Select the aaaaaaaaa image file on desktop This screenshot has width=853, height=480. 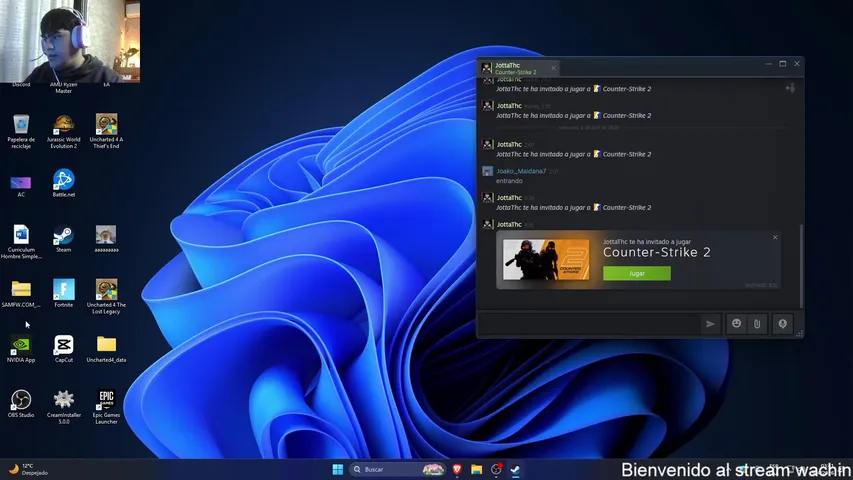[106, 239]
